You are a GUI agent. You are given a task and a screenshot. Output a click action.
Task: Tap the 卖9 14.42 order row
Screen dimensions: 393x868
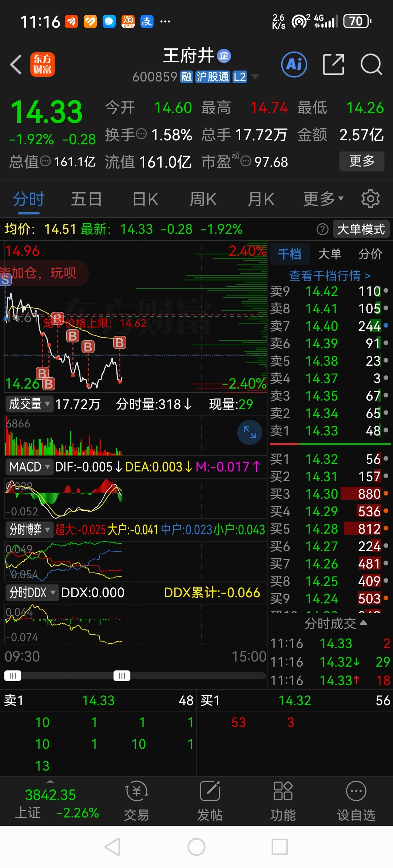(x=330, y=291)
